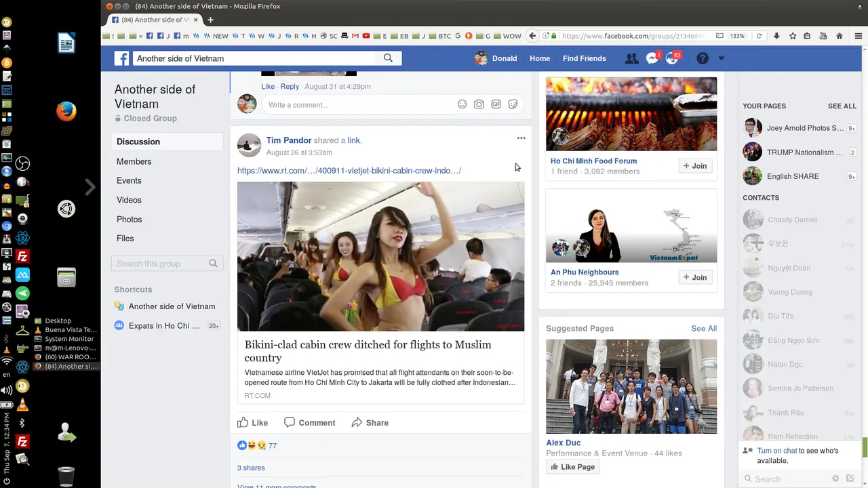The width and height of the screenshot is (868, 488).
Task: Open the post options menu on Tim Pandor's post
Action: tap(521, 138)
